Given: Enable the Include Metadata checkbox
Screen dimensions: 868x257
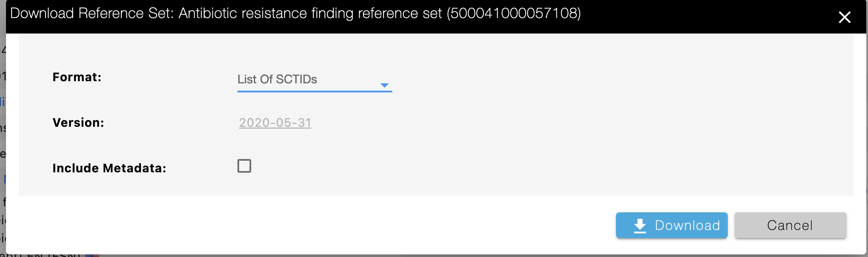Looking at the screenshot, I should 244,166.
